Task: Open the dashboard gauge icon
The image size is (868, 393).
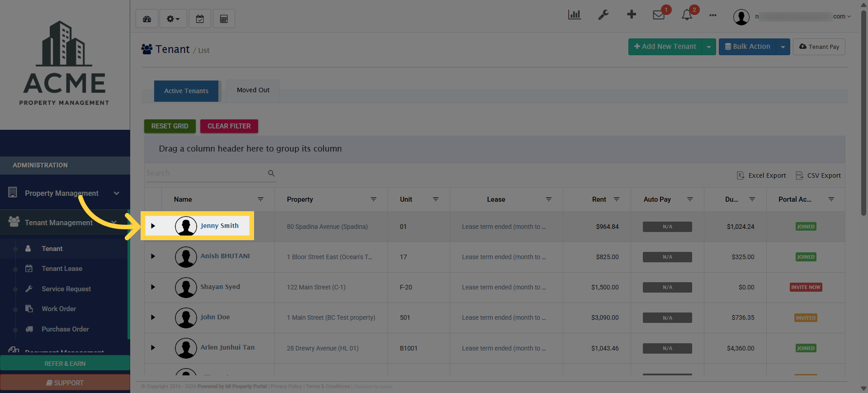Action: tap(147, 19)
